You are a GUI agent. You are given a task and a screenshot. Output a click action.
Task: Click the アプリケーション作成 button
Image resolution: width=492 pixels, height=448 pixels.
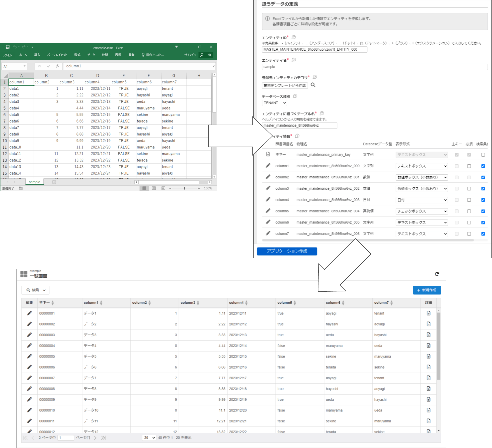(x=287, y=251)
